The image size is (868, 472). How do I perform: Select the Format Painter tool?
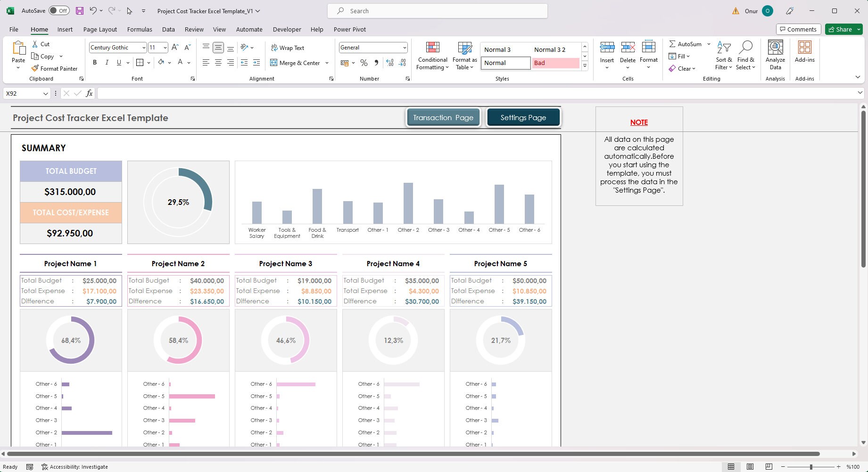click(55, 68)
